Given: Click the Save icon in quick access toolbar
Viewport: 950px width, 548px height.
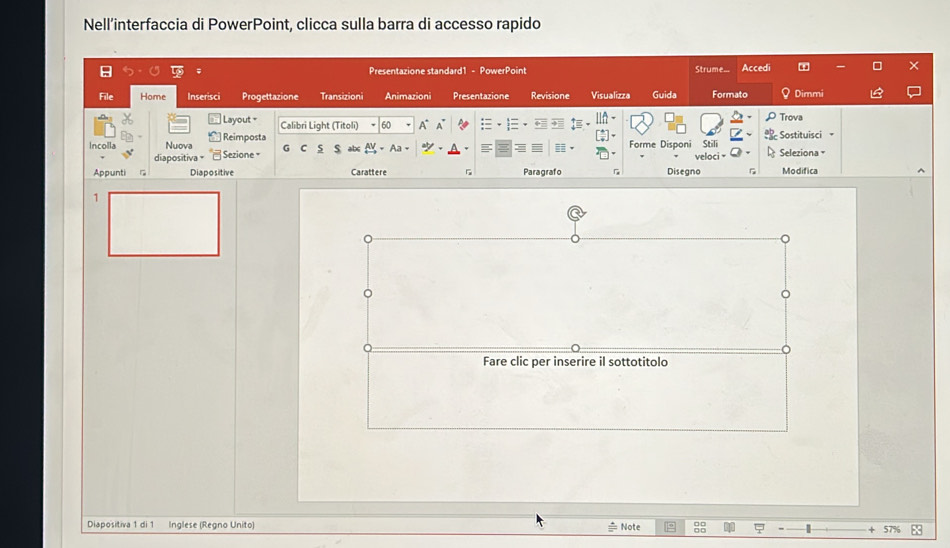Looking at the screenshot, I should coord(106,71).
